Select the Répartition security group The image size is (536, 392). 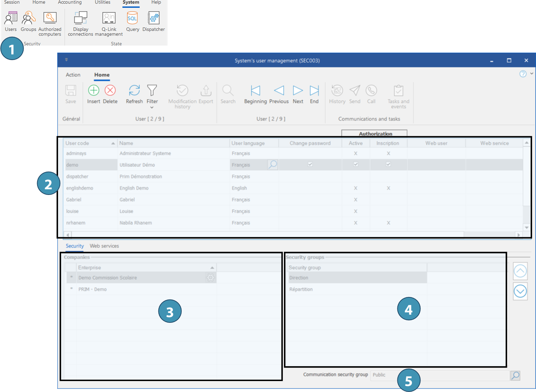[x=357, y=289]
